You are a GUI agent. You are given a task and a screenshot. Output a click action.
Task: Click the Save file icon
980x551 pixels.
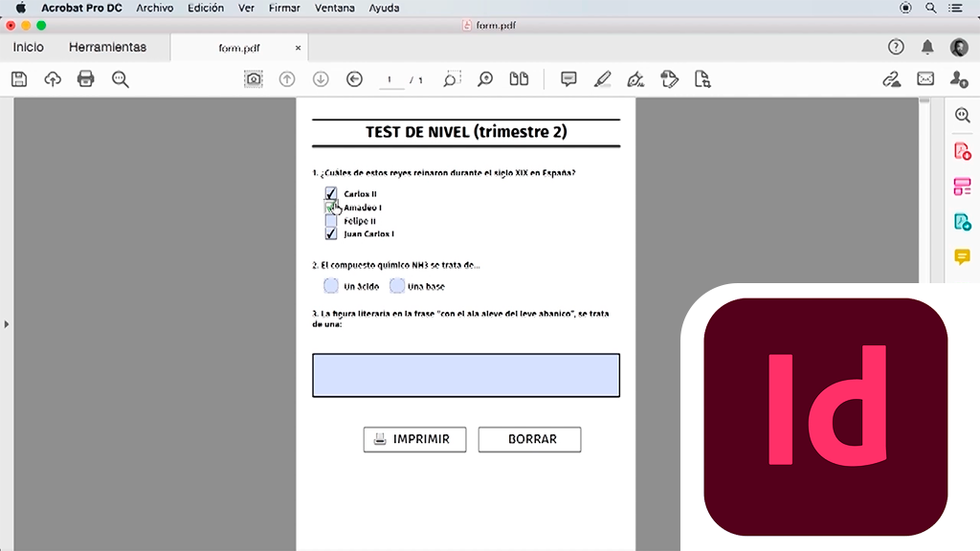pyautogui.click(x=18, y=79)
